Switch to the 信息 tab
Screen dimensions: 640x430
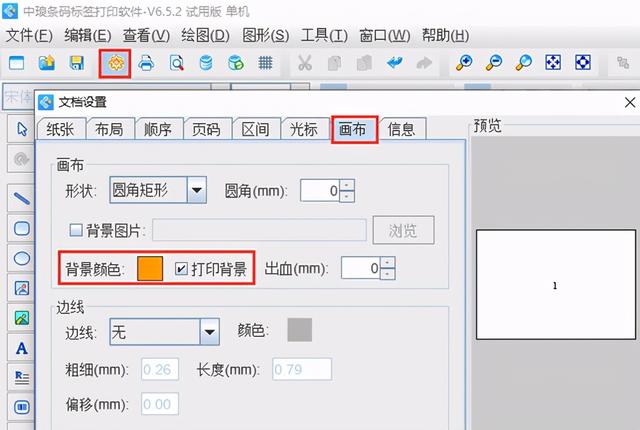(x=401, y=129)
